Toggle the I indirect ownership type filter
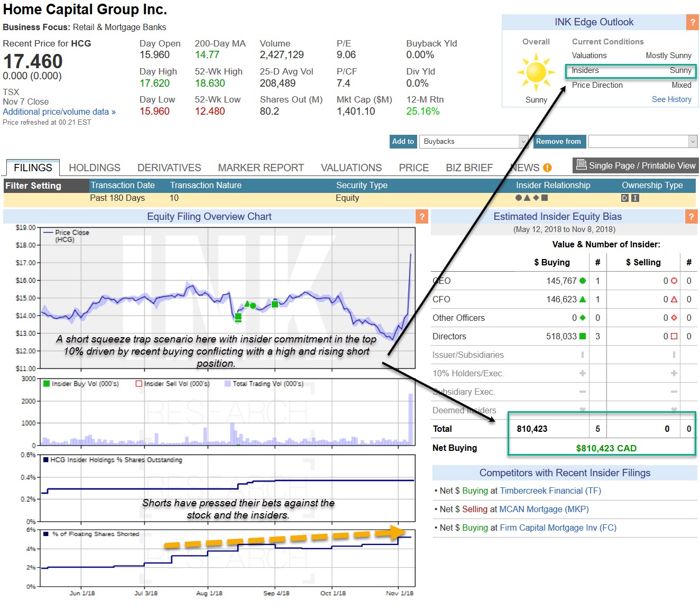Viewport: 700px width, 611px height. coord(635,198)
